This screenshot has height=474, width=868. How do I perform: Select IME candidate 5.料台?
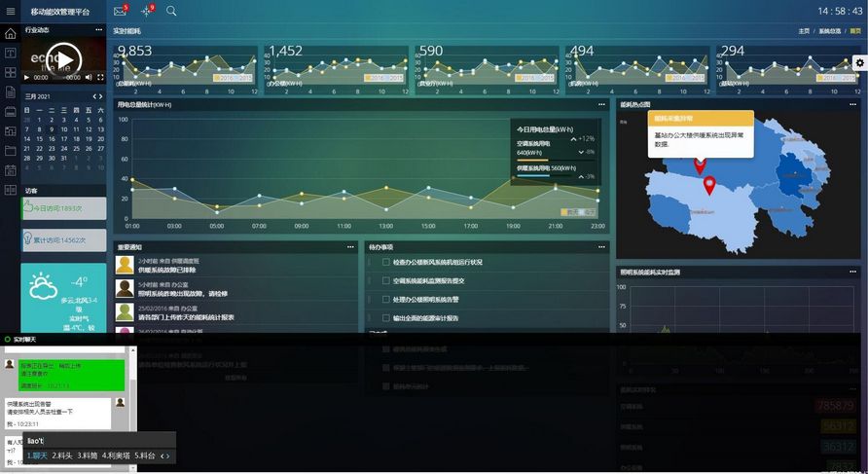coord(144,456)
